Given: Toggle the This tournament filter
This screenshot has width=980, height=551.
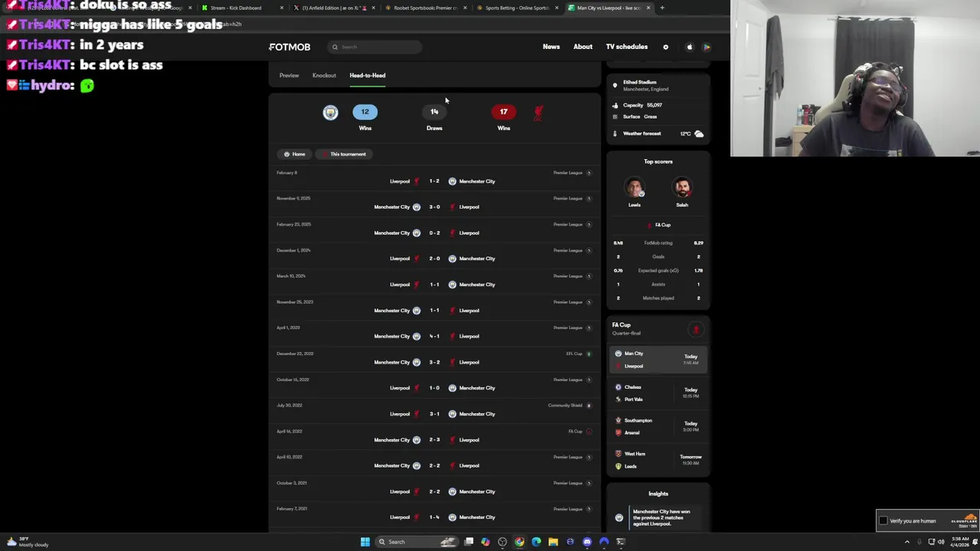Looking at the screenshot, I should point(344,155).
